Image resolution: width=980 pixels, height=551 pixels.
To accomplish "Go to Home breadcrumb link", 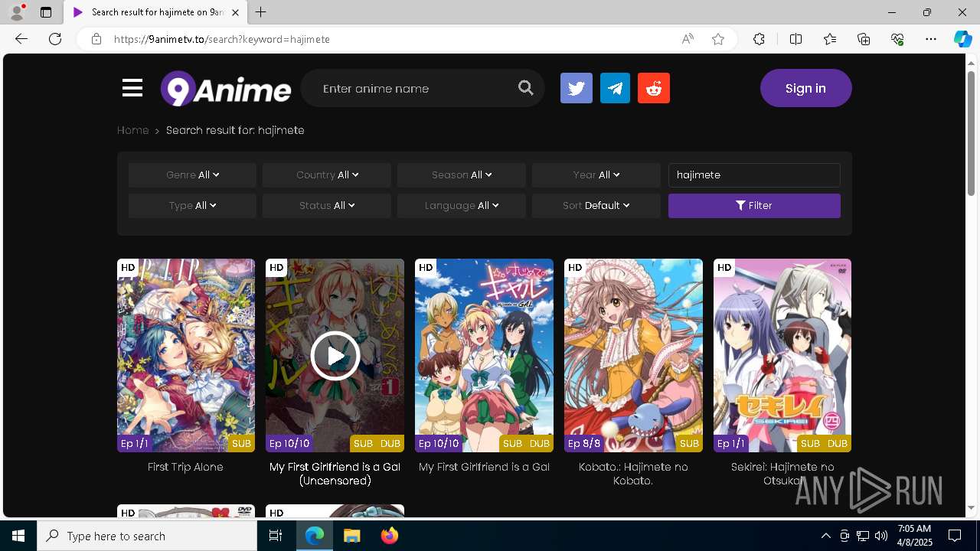I will (x=133, y=130).
